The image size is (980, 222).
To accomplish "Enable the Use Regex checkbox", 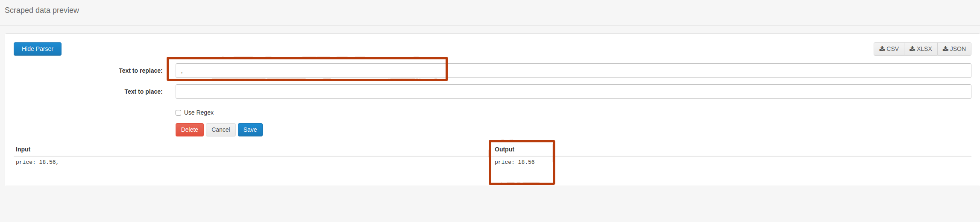I will [179, 113].
